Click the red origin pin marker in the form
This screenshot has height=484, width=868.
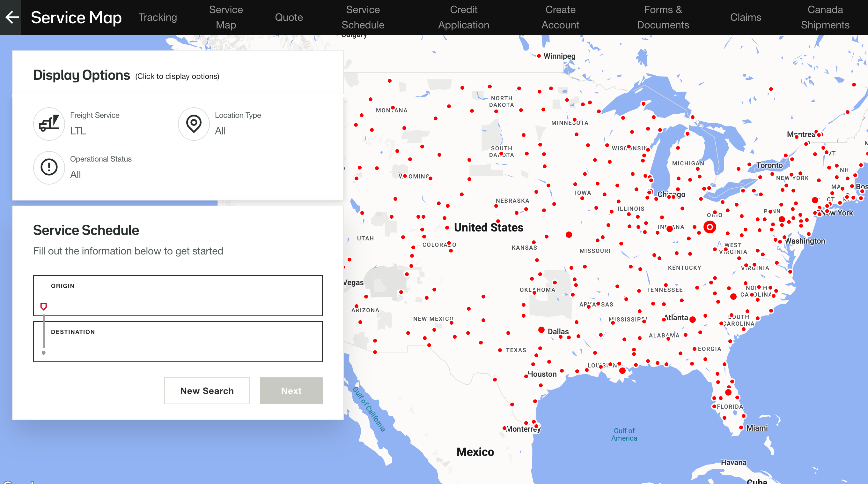tap(43, 306)
